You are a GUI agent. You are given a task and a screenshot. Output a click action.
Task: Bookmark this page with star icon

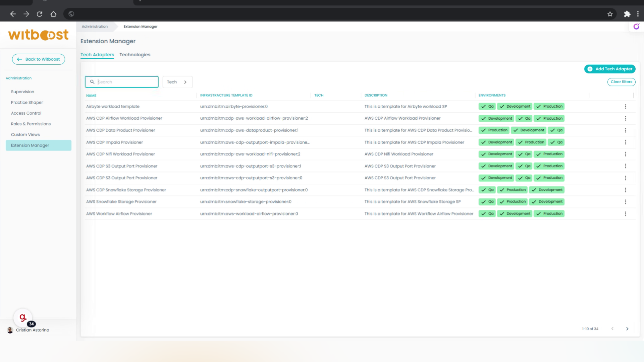point(610,14)
